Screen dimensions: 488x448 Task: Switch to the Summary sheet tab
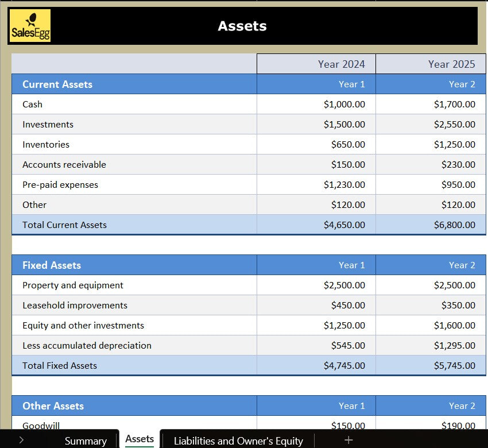tap(86, 441)
